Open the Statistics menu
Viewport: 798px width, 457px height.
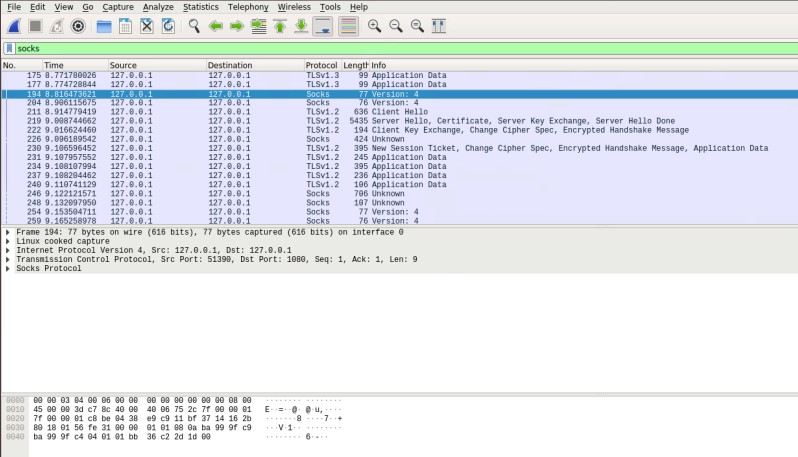click(x=201, y=7)
